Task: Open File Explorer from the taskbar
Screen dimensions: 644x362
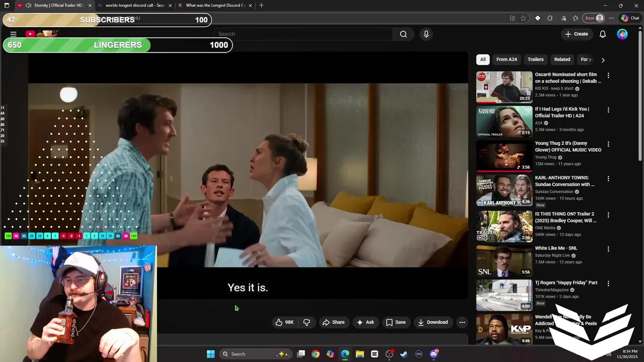Action: click(x=360, y=354)
